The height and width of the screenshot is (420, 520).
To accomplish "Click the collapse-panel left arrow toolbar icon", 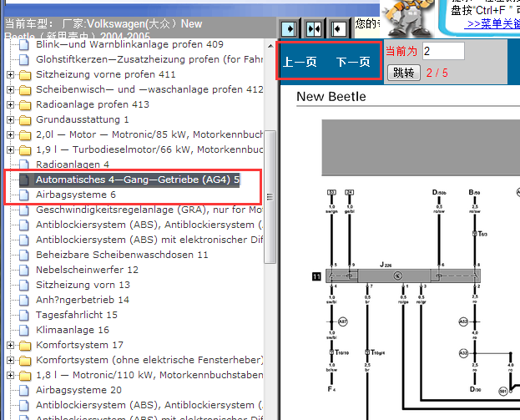I will point(339,29).
